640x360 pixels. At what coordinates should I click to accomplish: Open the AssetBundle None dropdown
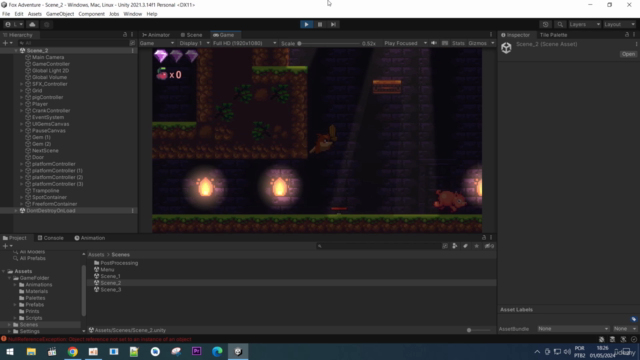tap(573, 329)
